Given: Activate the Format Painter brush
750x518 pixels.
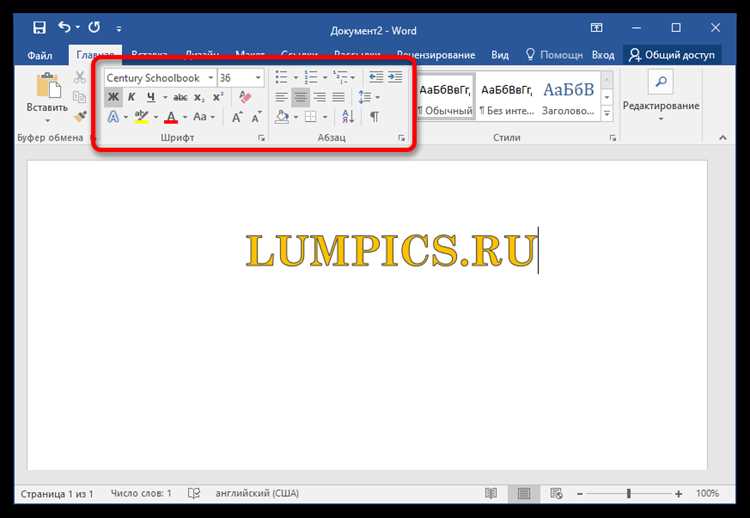Looking at the screenshot, I should point(80,116).
